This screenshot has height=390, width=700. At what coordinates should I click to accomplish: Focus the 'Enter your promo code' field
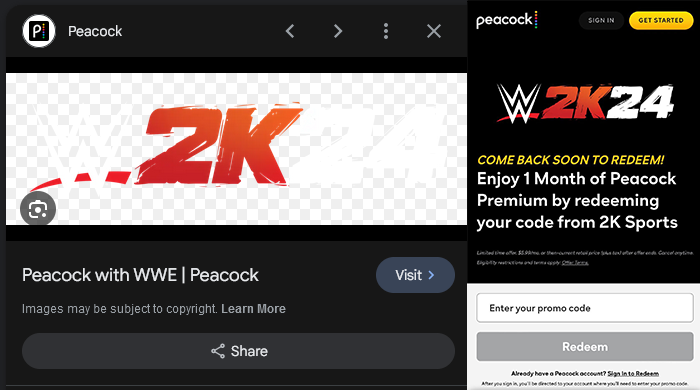click(x=585, y=308)
